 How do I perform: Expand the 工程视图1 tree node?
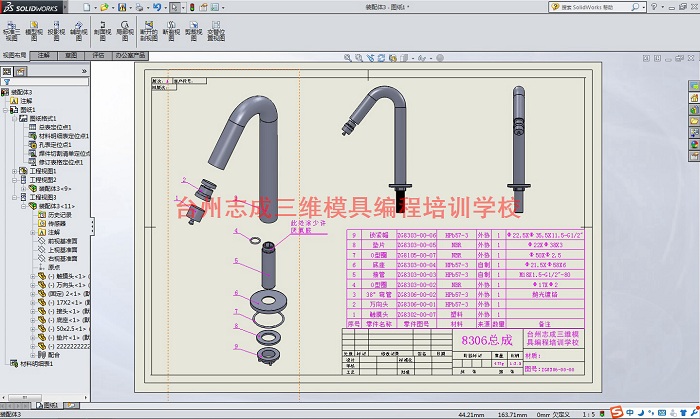pos(14,171)
